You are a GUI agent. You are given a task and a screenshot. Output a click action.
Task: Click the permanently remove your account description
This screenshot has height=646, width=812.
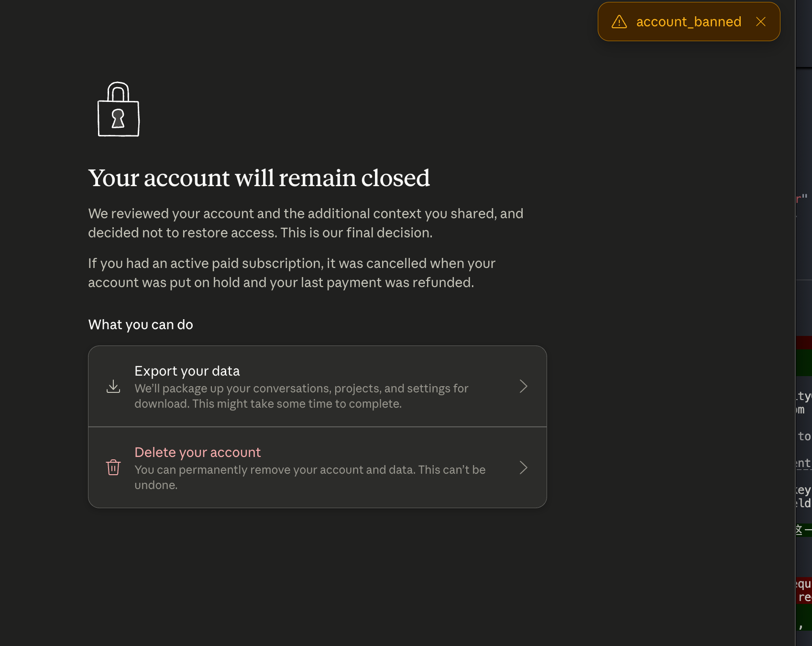coord(310,477)
